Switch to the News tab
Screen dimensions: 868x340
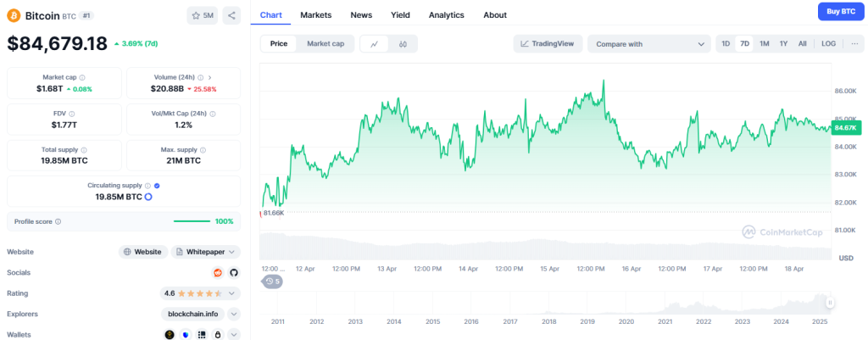361,15
